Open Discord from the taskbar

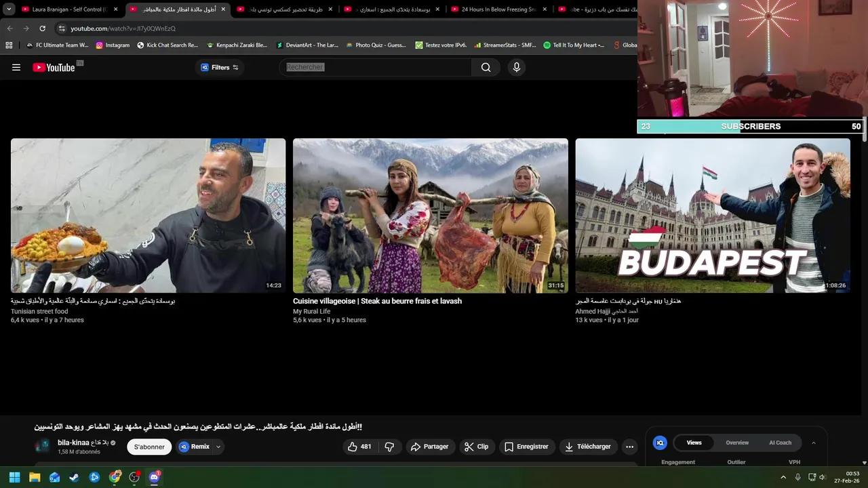[x=154, y=477]
